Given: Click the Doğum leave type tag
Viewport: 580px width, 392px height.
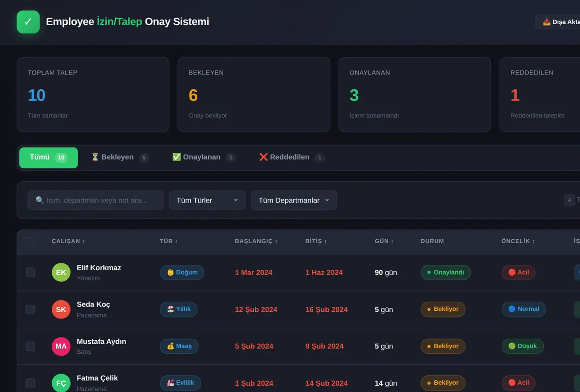Looking at the screenshot, I should [182, 272].
